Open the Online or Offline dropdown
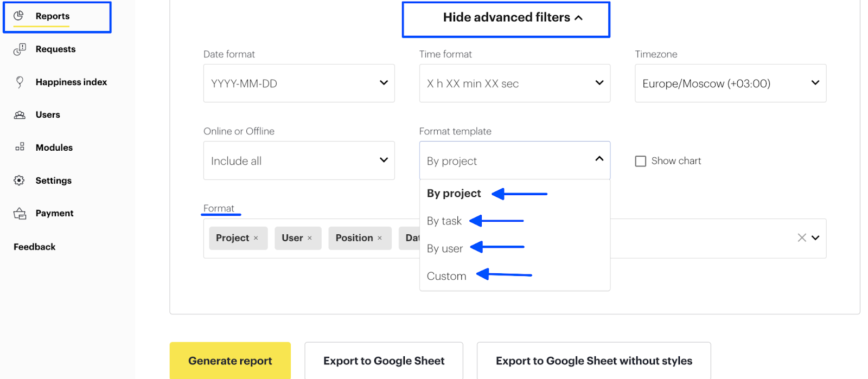This screenshot has height=379, width=868. pos(299,160)
